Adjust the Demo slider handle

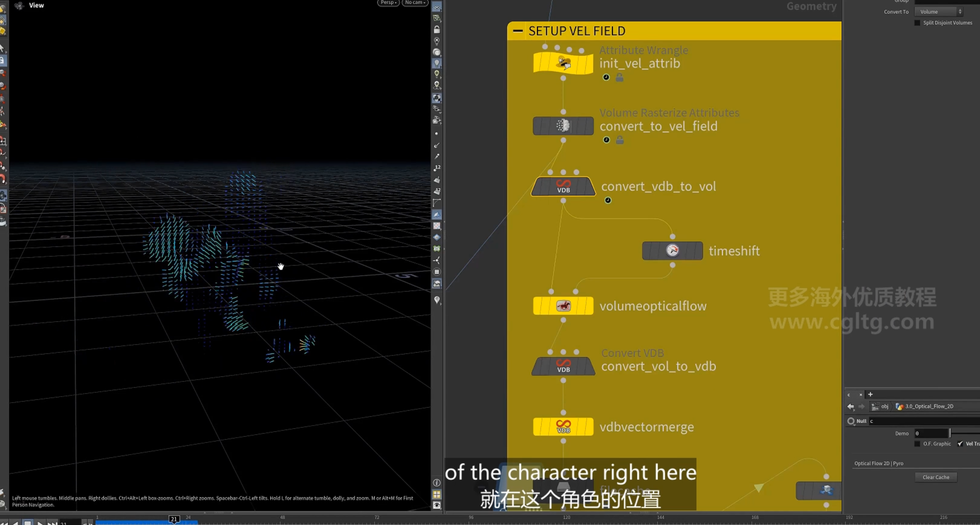950,433
